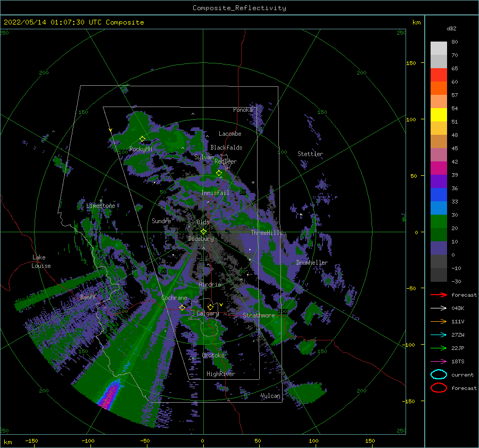Click the RockyMH label
Screen dimensions: 479x448
(141, 149)
